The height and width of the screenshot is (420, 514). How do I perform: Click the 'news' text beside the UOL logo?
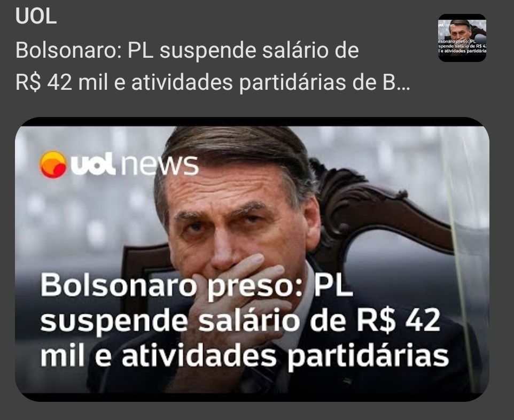point(159,165)
